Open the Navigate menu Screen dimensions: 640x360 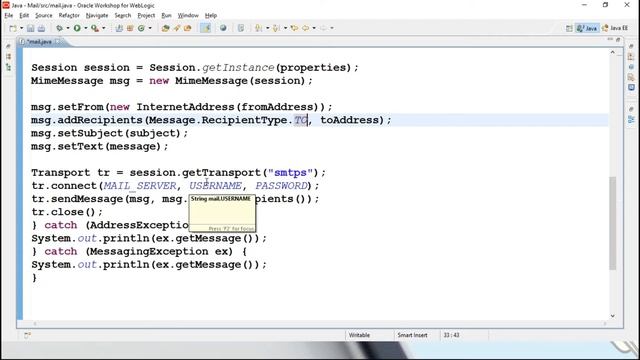[97, 16]
